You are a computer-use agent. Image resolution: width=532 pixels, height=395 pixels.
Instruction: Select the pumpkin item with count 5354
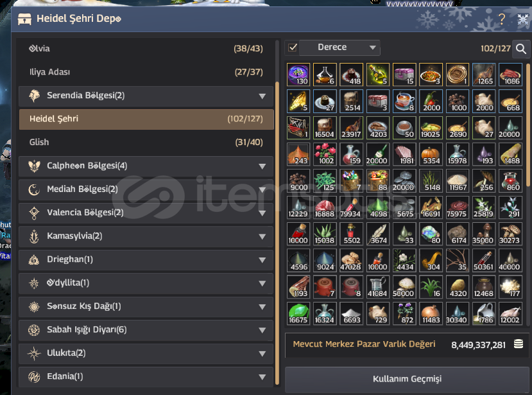tap(431, 154)
